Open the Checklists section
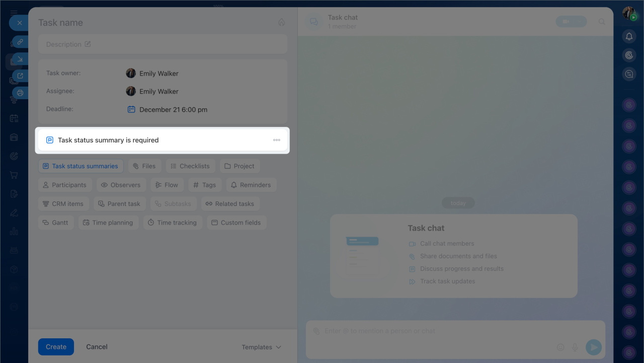Image resolution: width=644 pixels, height=363 pixels. tap(190, 166)
